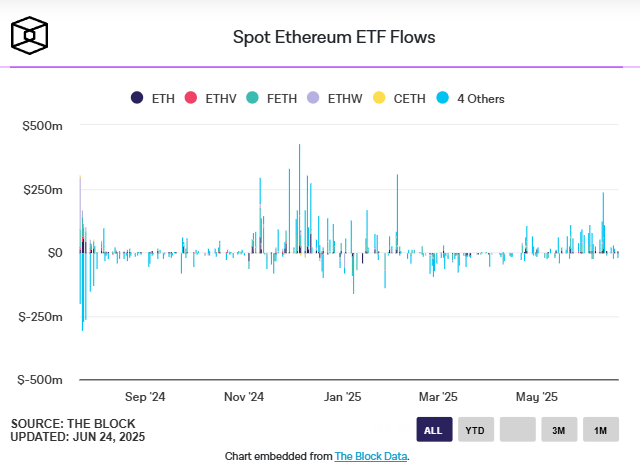This screenshot has height=468, width=640.
Task: Click the Spot Ethereum ETF Flows title
Action: tap(334, 37)
